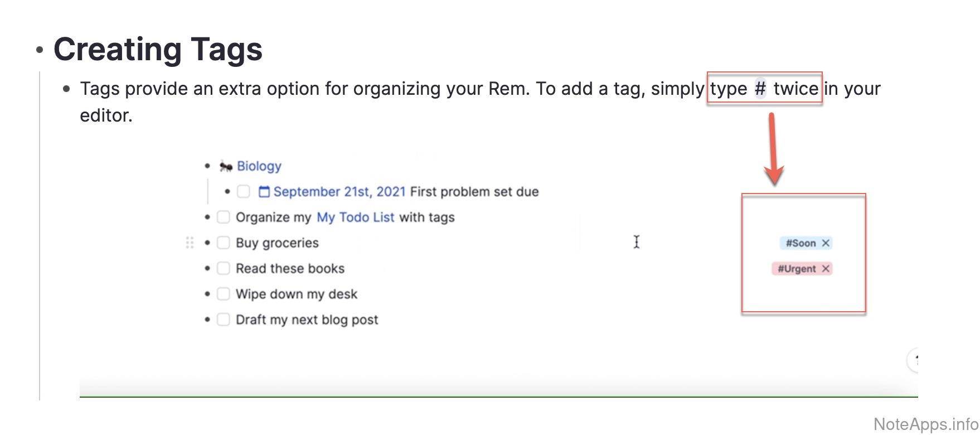This screenshot has height=435, width=980.
Task: Open the Biology link
Action: pyautogui.click(x=259, y=166)
